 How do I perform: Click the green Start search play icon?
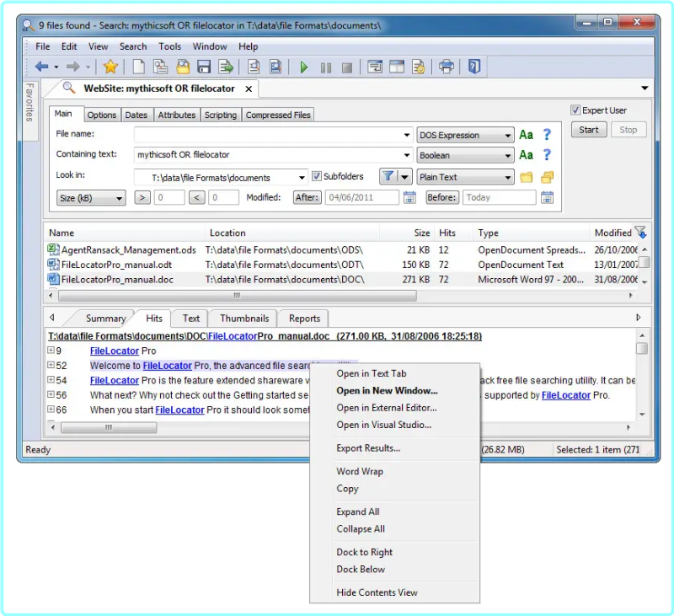[x=303, y=67]
